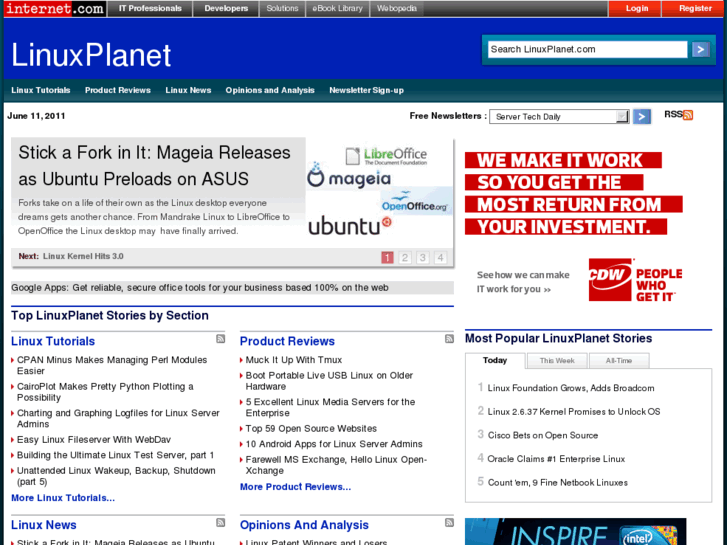Open Farewell MS Exchange article
The image size is (727, 545).
[336, 465]
